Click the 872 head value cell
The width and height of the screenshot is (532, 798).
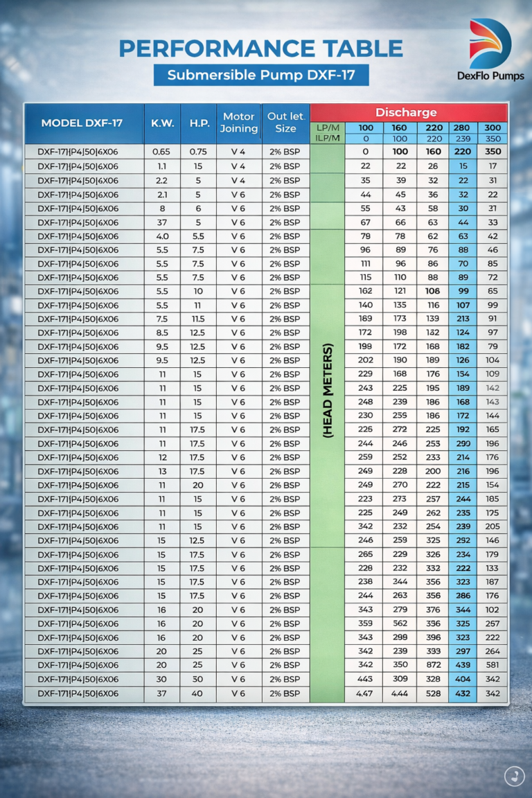pos(433,665)
